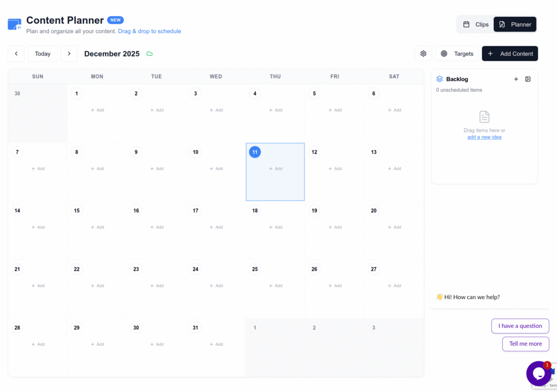
Task: Open the Intercom chat bubble
Action: coord(539,373)
